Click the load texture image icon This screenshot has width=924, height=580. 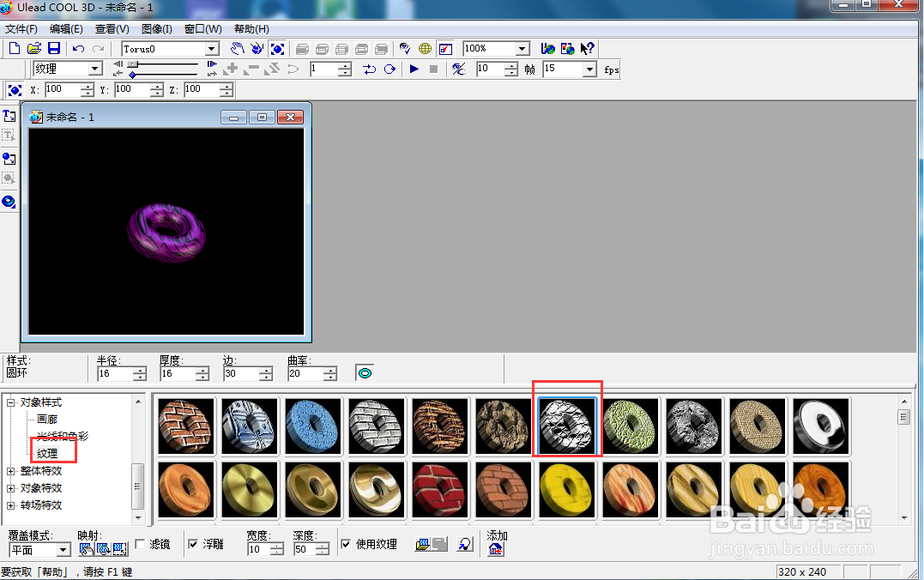[422, 544]
